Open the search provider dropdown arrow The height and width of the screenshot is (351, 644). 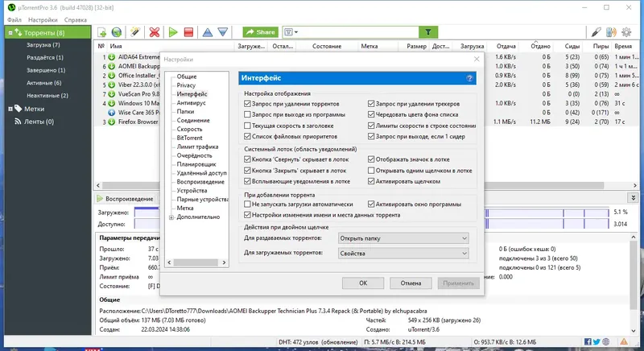point(296,32)
